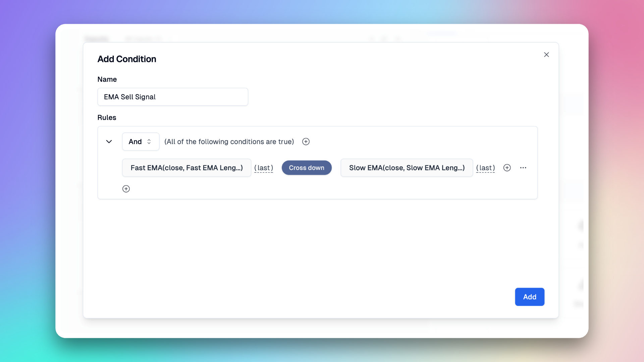This screenshot has width=644, height=362.
Task: Click the stepper arrows on And dropdown
Action: (150, 141)
